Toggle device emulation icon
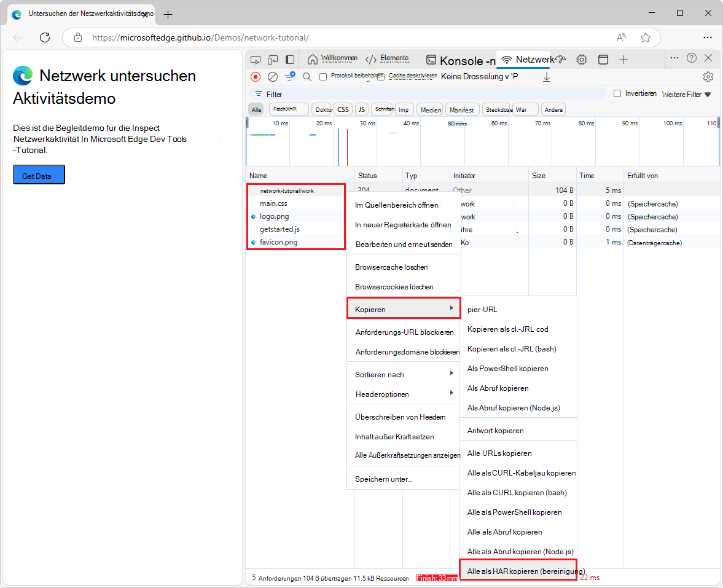The image size is (723, 588). click(x=273, y=60)
